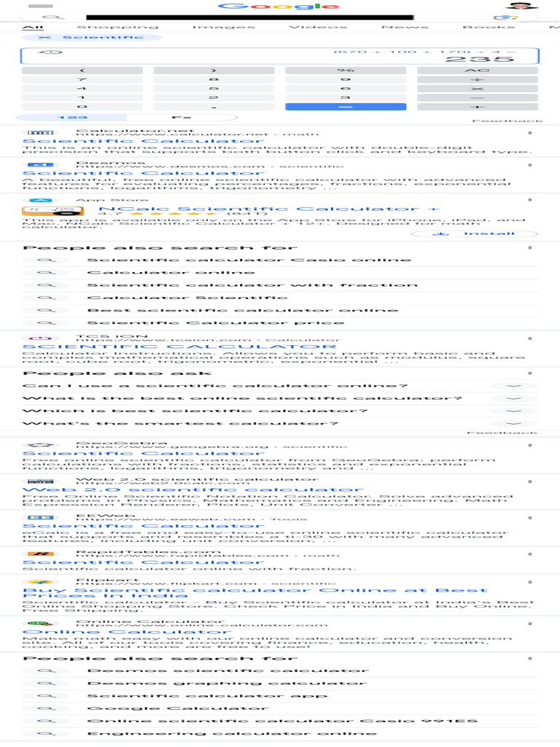
Task: Open options menu for GeoGebra result
Action: point(530,445)
